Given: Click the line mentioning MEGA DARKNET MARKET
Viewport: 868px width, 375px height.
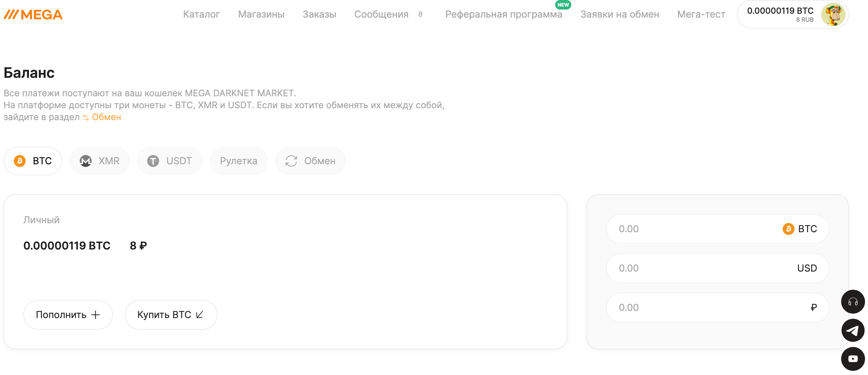Looking at the screenshot, I should [x=150, y=93].
